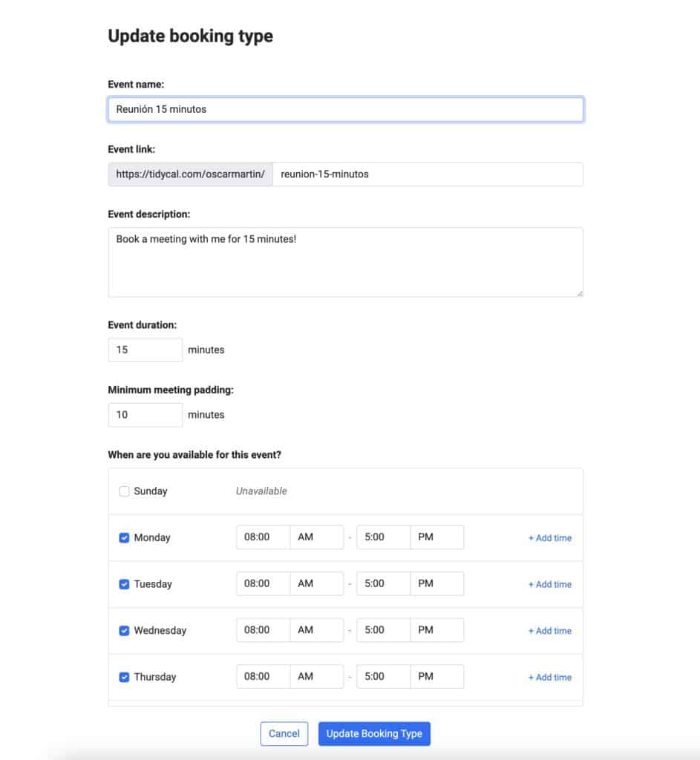This screenshot has width=700, height=760.
Task: Edit Wednesday end time 5:00 field
Action: [x=384, y=630]
